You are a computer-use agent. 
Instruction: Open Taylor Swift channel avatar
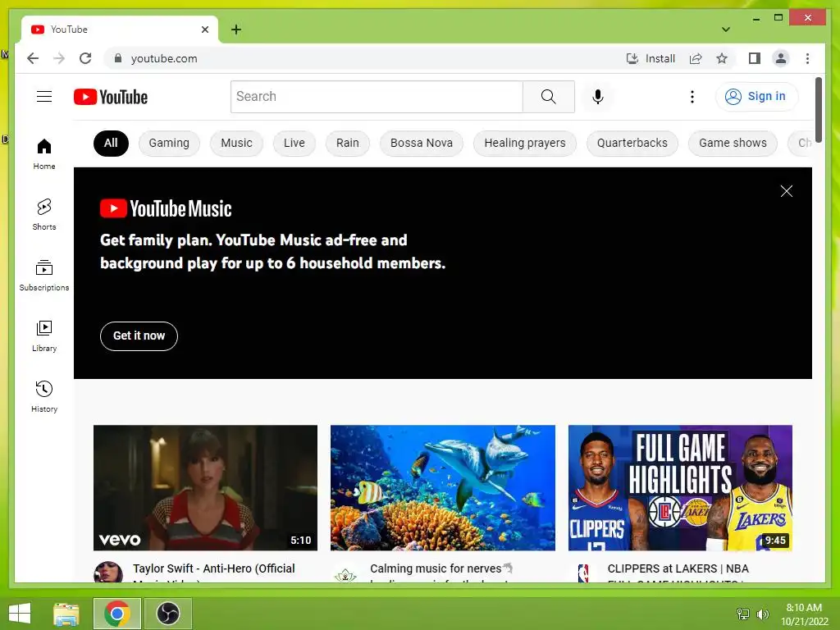[x=108, y=572]
